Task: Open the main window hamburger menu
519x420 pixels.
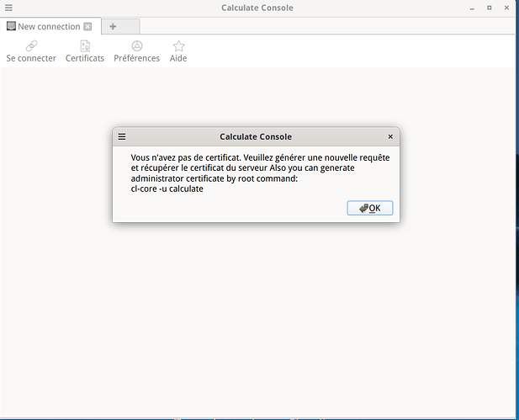Action: tap(8, 8)
